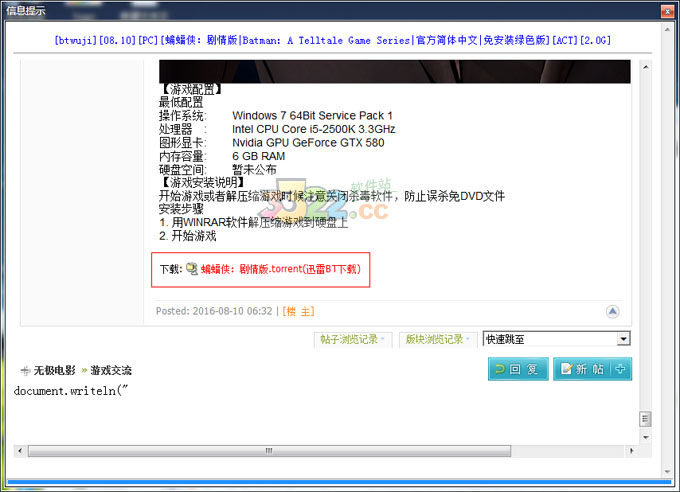Click the Intel CPU Core i5-2500K 3.3GHz text
Viewport: 680px width, 492px height.
[x=314, y=129]
